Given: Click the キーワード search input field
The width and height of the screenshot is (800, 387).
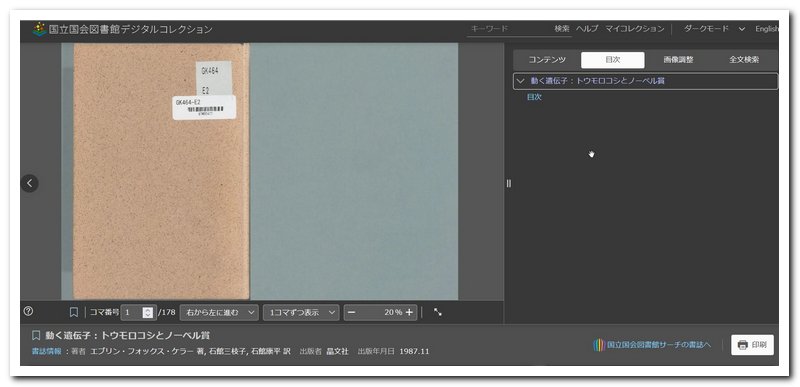Looking at the screenshot, I should [508, 29].
